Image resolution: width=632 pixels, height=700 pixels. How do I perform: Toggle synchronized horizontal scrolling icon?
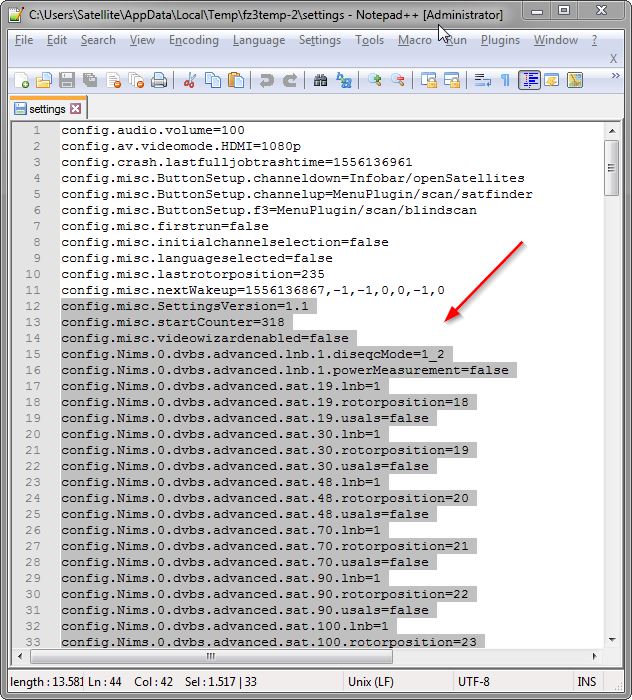point(452,81)
